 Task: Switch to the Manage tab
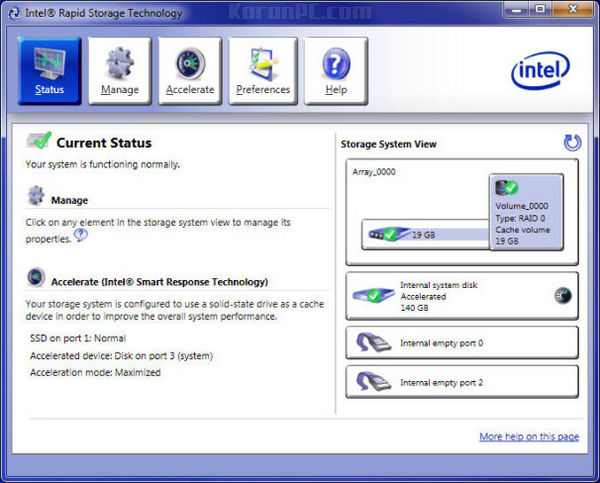coord(120,71)
